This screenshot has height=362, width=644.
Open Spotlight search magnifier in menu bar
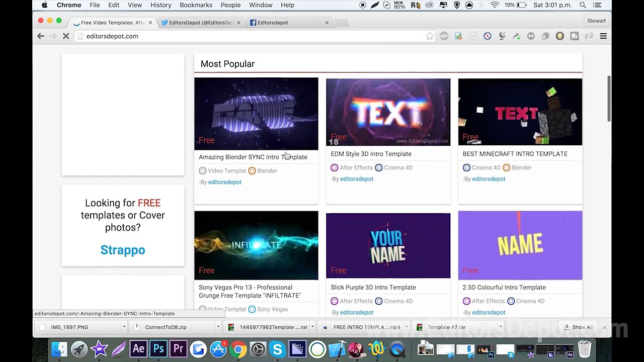point(583,5)
